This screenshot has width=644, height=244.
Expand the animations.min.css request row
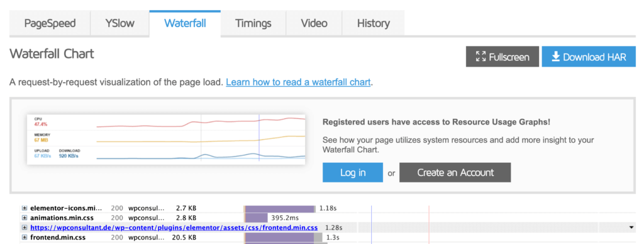(x=25, y=218)
